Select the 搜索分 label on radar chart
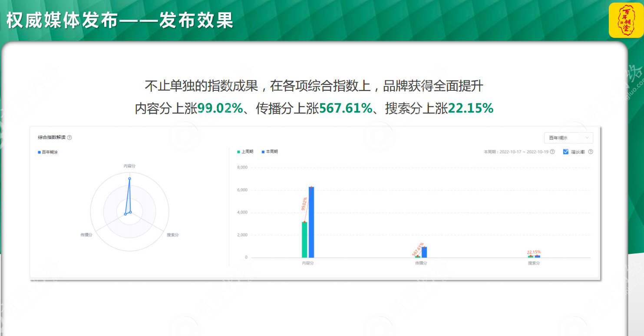Viewport: 644px width, 336px height. point(173,235)
